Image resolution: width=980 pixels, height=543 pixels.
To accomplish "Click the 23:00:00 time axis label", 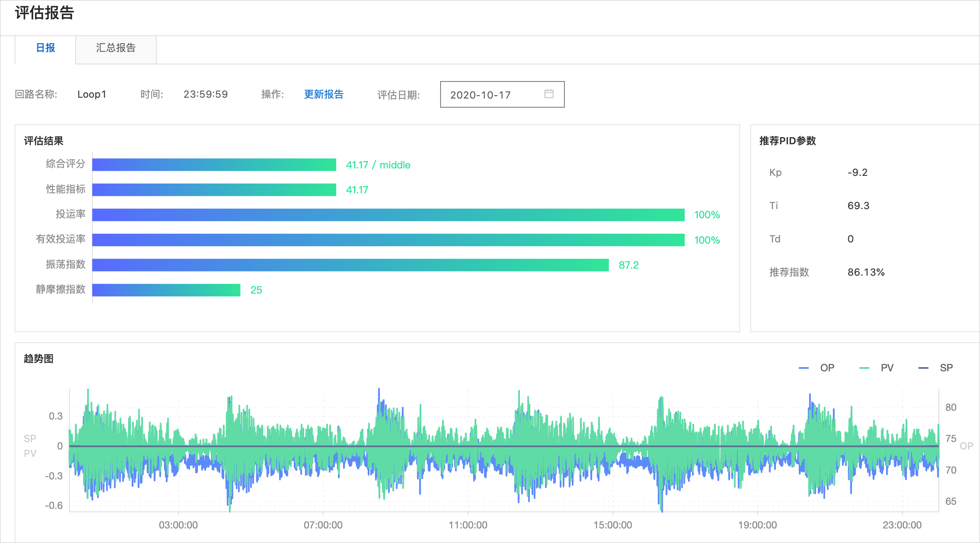I will coord(902,525).
